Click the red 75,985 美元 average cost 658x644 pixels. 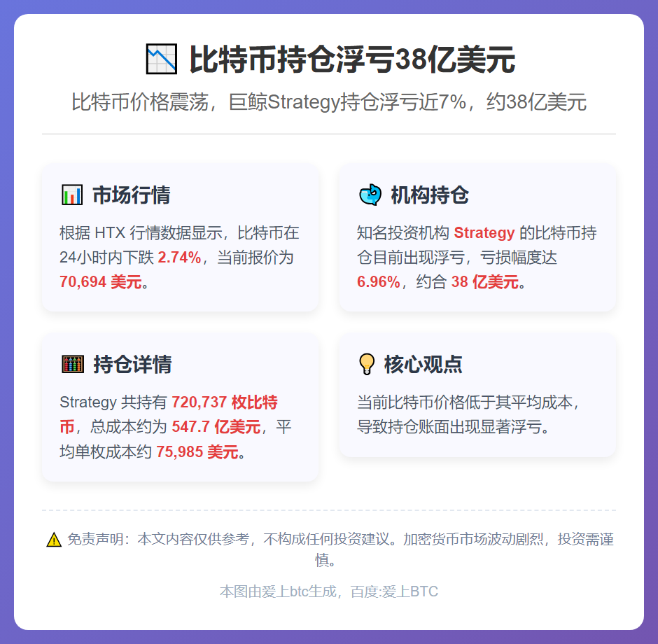tap(197, 451)
